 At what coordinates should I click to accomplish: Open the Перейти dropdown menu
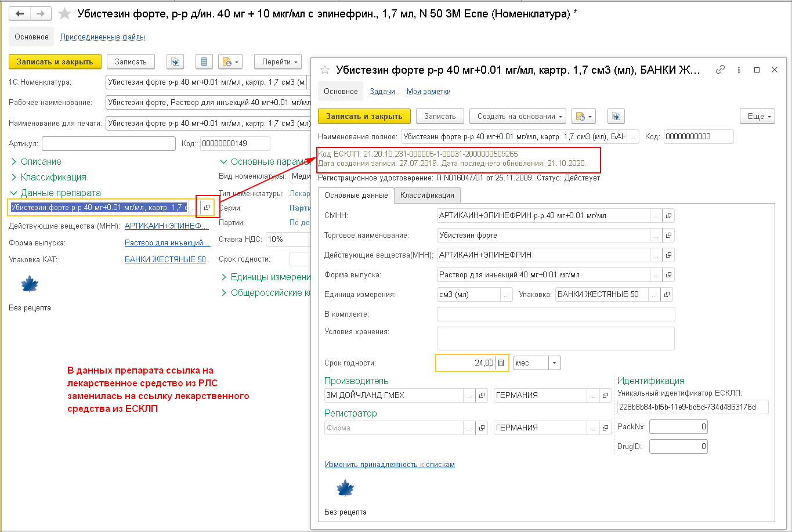tap(278, 61)
